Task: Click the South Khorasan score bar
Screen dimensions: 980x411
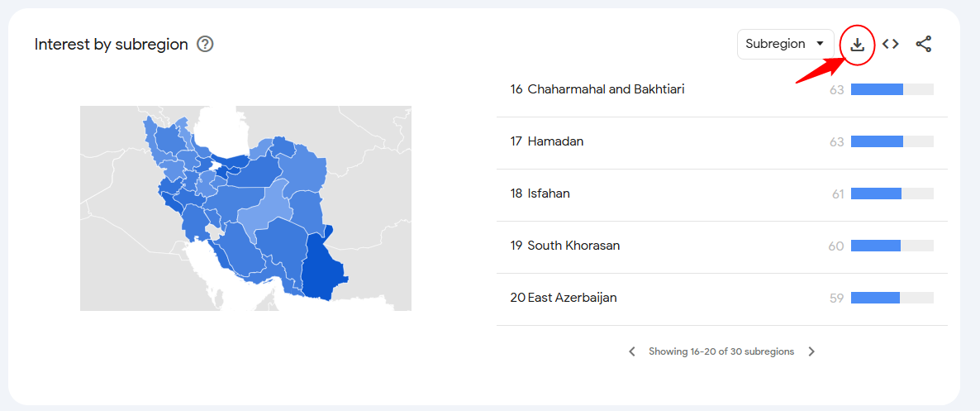Action: [x=892, y=246]
